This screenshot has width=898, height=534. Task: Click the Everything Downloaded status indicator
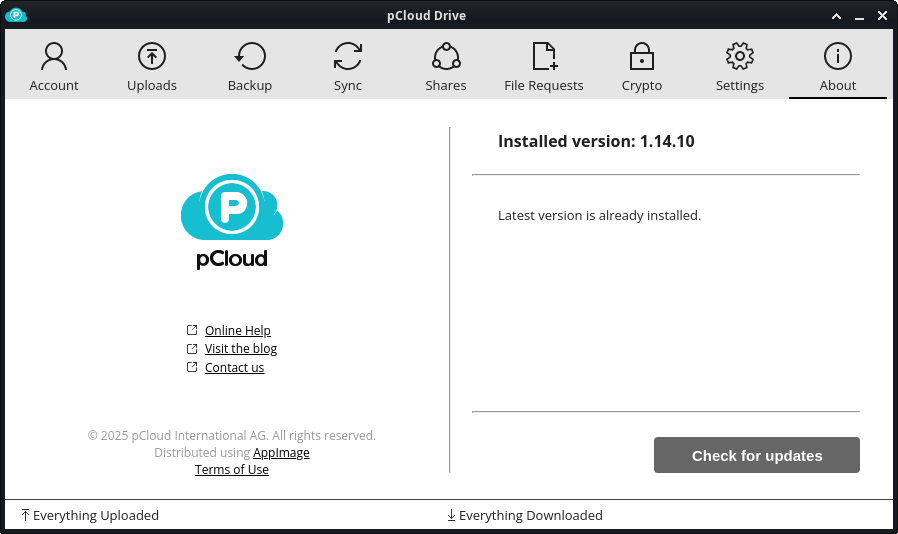[x=525, y=515]
